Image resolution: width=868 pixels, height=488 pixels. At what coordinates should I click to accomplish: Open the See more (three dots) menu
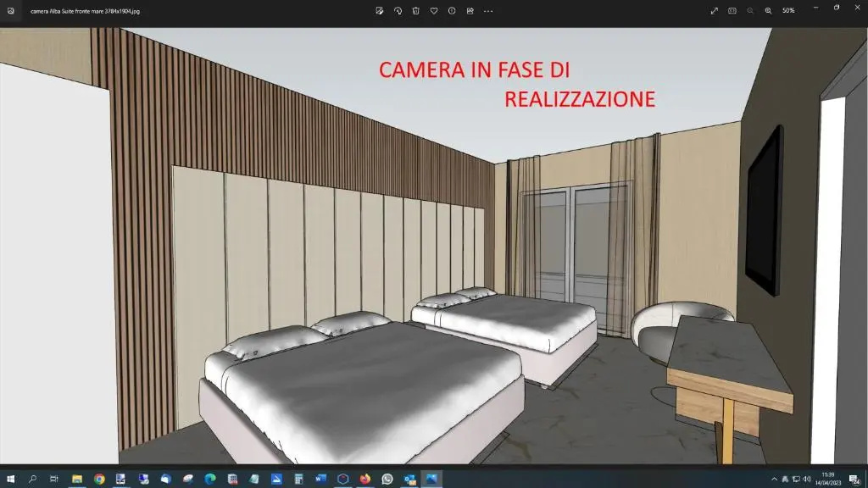[488, 10]
